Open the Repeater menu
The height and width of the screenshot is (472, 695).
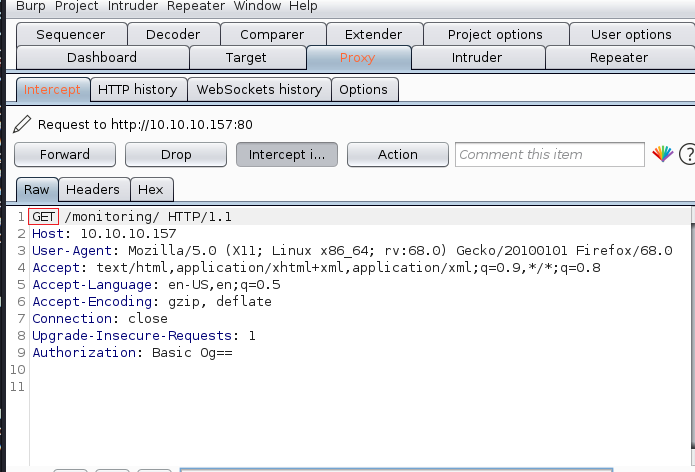click(x=196, y=6)
